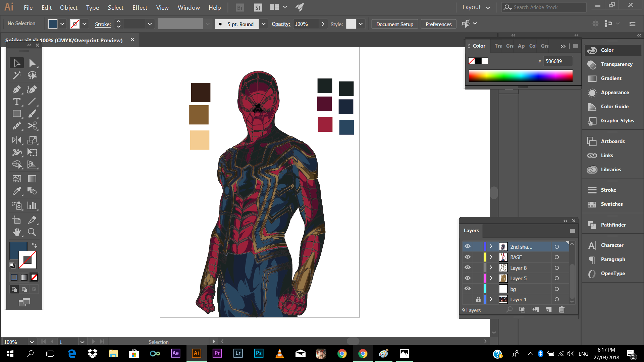This screenshot has width=644, height=362.
Task: Open the brush definition dropdown
Action: tap(264, 24)
